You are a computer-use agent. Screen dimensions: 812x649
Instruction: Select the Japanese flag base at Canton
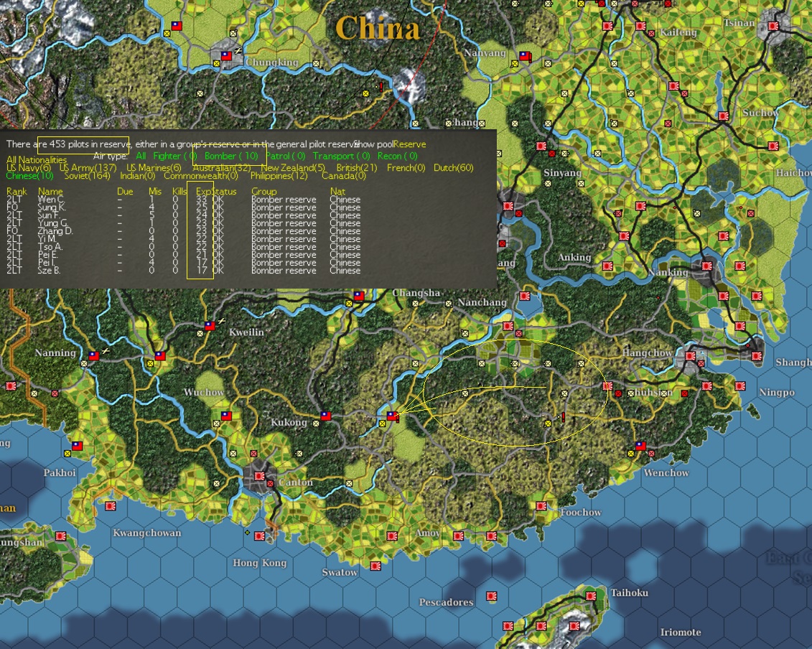(x=259, y=476)
